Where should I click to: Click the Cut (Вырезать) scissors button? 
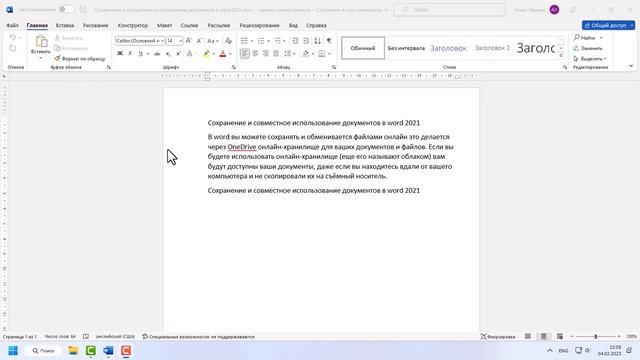(69, 38)
